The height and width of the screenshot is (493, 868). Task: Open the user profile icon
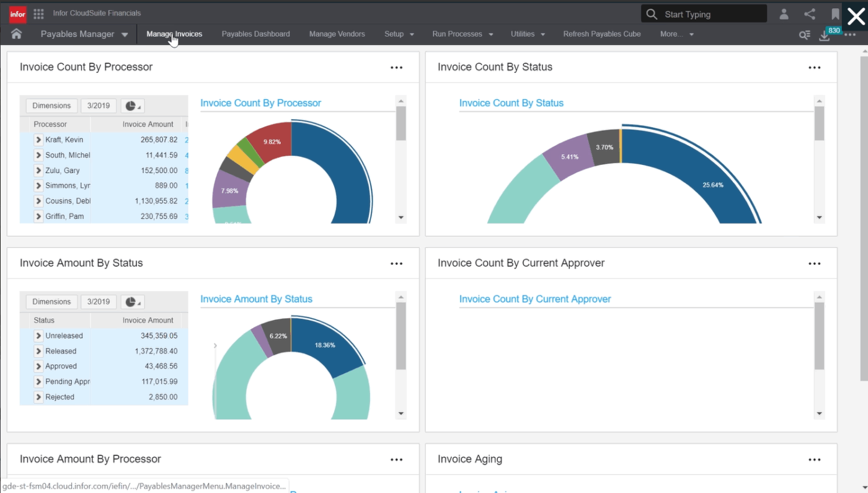click(784, 14)
